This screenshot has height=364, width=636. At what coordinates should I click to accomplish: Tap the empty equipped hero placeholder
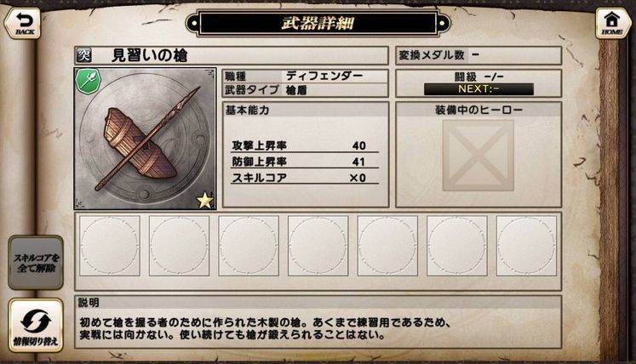pyautogui.click(x=478, y=156)
